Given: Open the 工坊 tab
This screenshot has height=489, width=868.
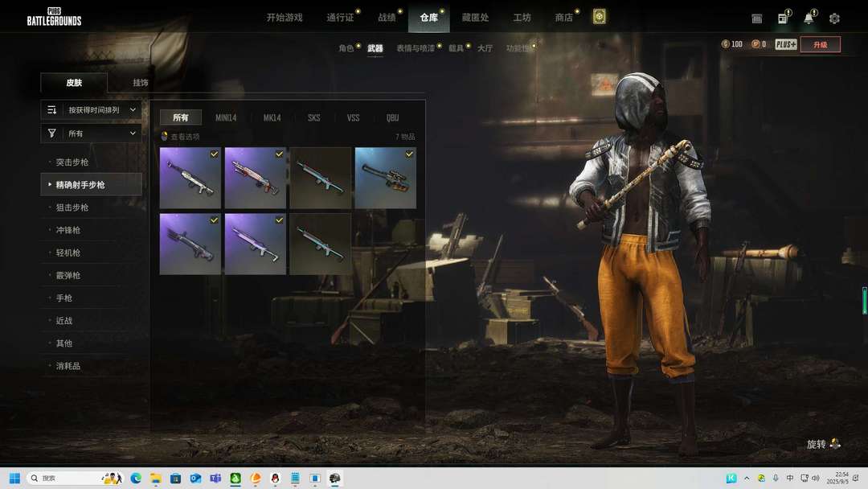Looking at the screenshot, I should pos(522,18).
